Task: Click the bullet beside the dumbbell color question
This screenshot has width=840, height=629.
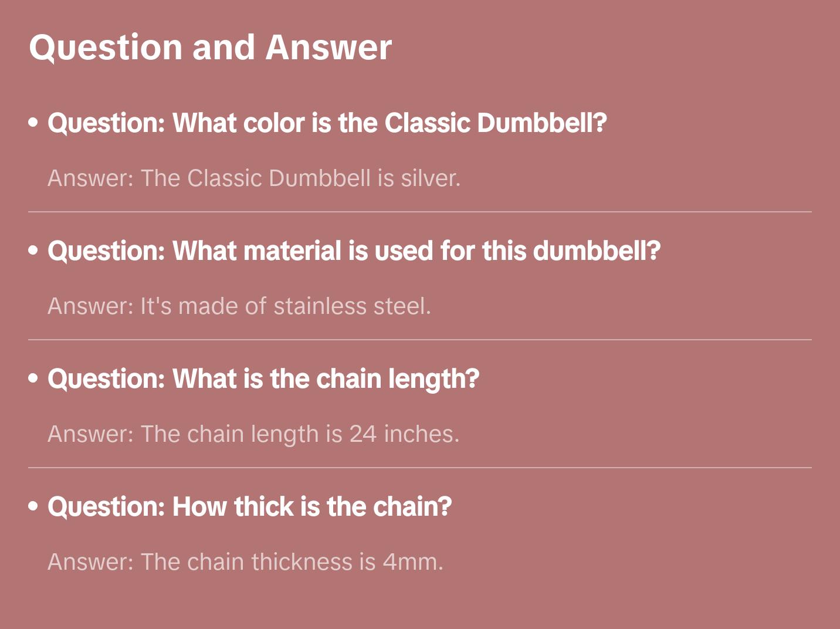Action: click(x=33, y=123)
